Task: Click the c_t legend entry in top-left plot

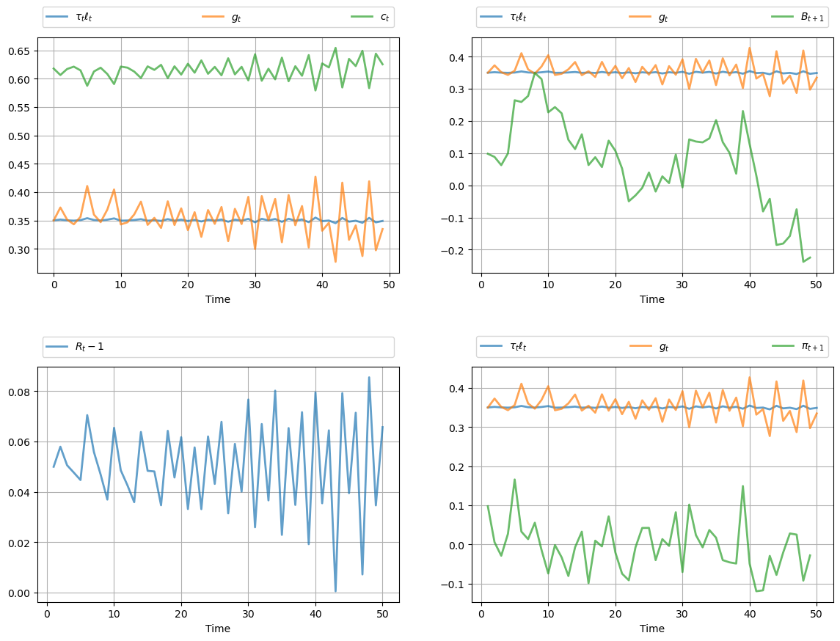Action: [x=384, y=18]
